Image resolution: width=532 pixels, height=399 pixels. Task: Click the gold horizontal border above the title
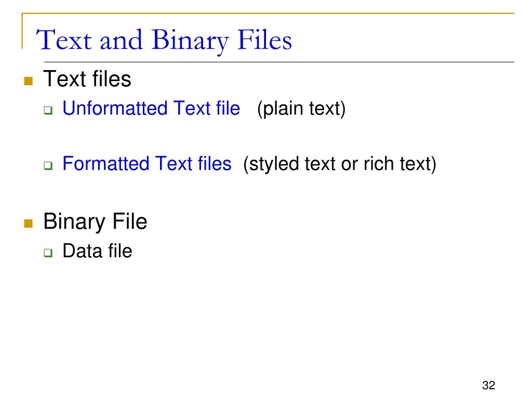point(268,14)
